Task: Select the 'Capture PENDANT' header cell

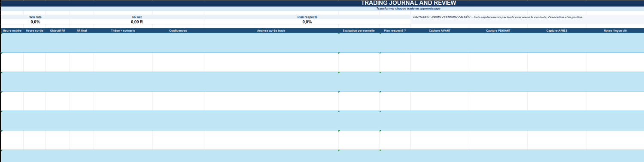Action: coord(498,31)
